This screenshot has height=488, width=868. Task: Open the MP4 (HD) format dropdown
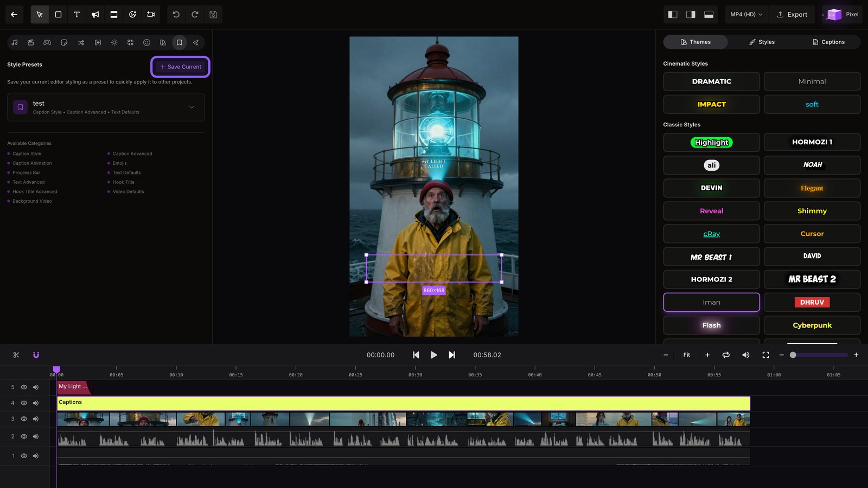pos(746,15)
